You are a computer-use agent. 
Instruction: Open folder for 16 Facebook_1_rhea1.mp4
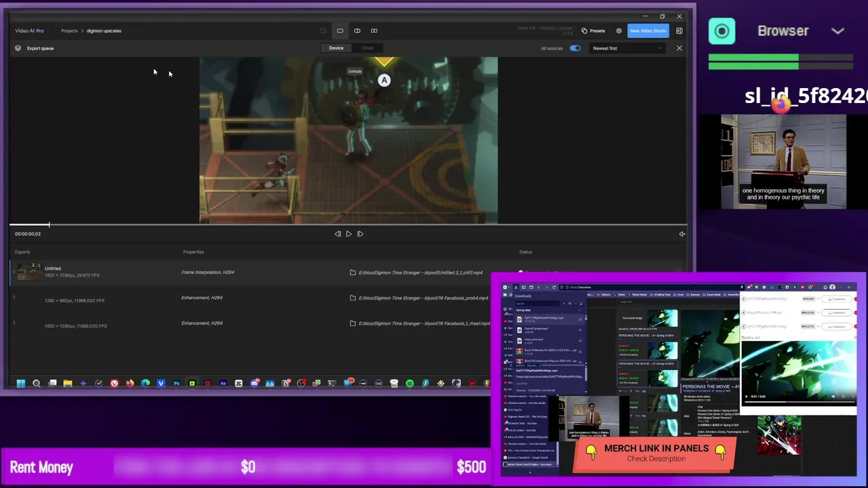point(353,323)
